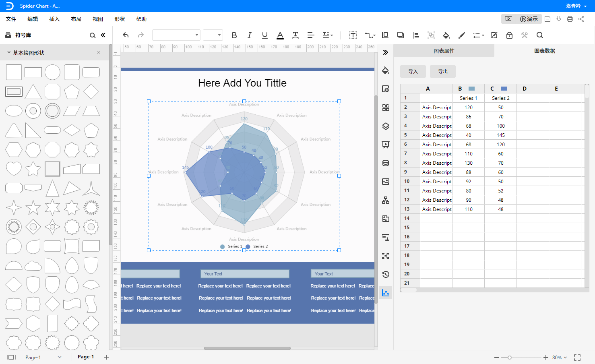Click the toolbar search magnifier icon

tap(540, 35)
